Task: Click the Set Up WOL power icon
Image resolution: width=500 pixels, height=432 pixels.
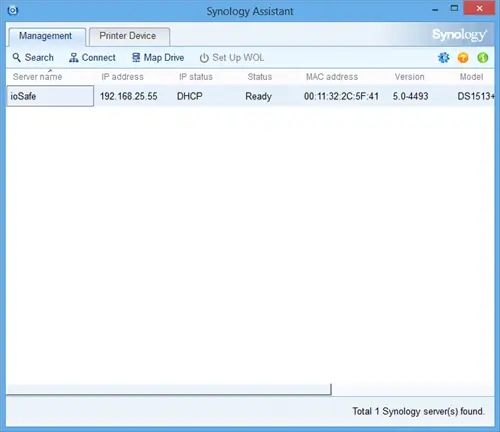Action: click(204, 58)
